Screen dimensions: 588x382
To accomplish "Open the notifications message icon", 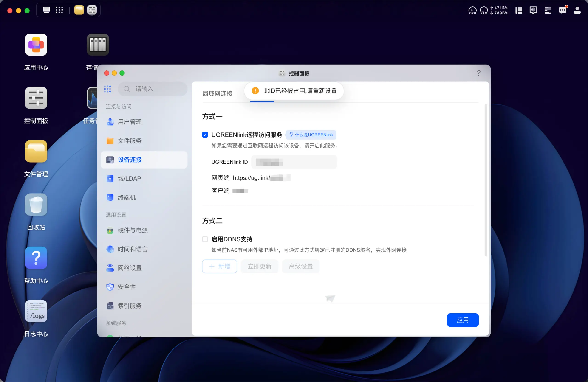I will pos(563,10).
